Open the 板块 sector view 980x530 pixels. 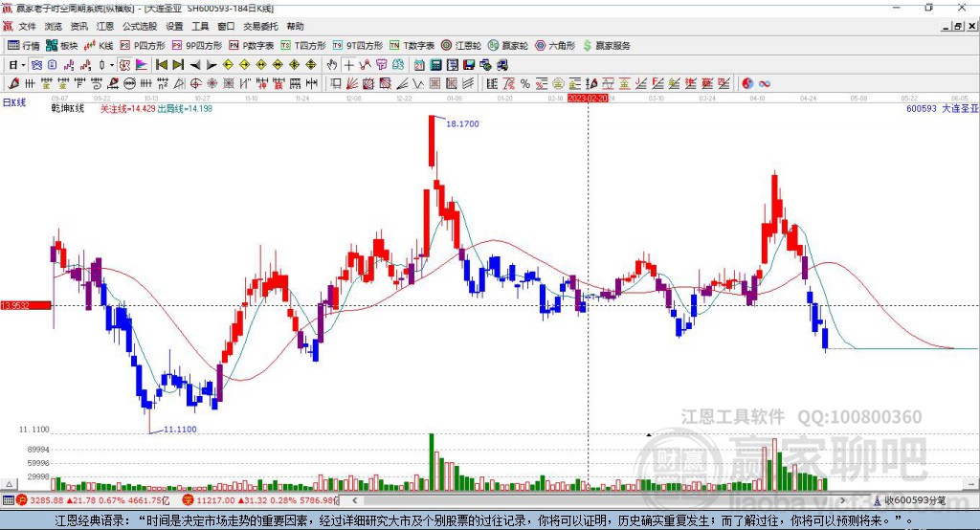(61, 46)
